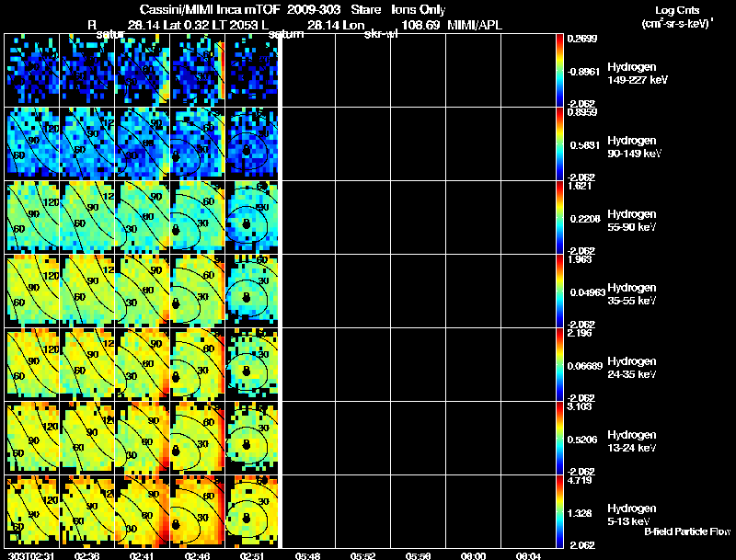Screen dimensions: 736x560
Task: Open the 02:36 image in Hydrogen 90-149 keV row
Action: [x=87, y=144]
